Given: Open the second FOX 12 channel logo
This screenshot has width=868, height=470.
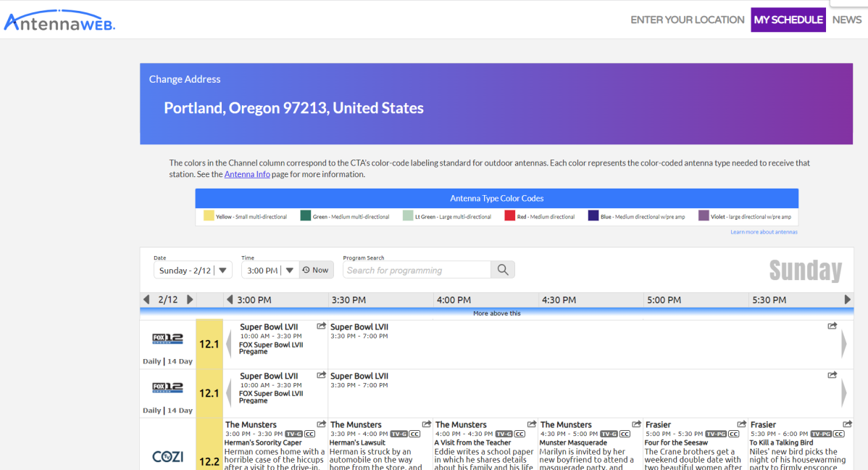Looking at the screenshot, I should [x=168, y=387].
